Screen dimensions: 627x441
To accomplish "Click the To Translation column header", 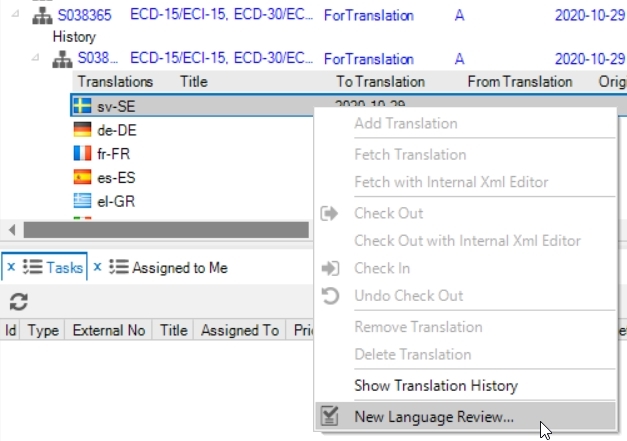I will coord(380,82).
